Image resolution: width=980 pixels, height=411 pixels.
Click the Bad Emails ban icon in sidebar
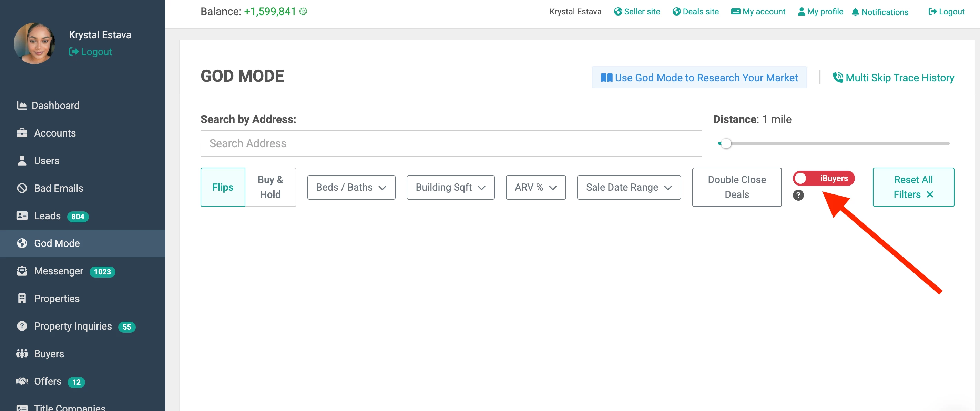point(22,188)
